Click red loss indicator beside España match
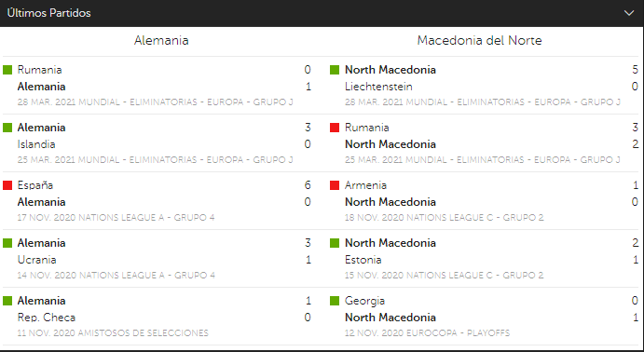The width and height of the screenshot is (644, 352). pyautogui.click(x=7, y=185)
